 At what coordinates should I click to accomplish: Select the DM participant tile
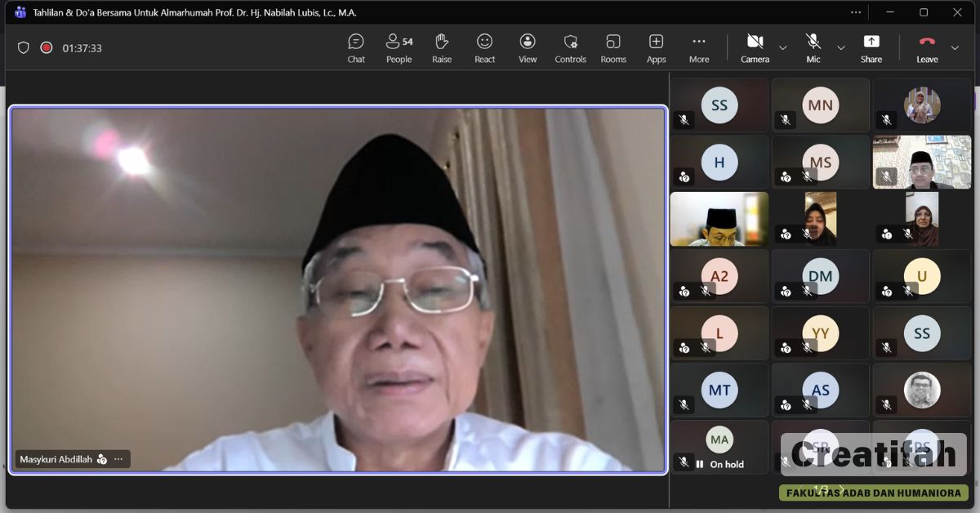pos(820,276)
